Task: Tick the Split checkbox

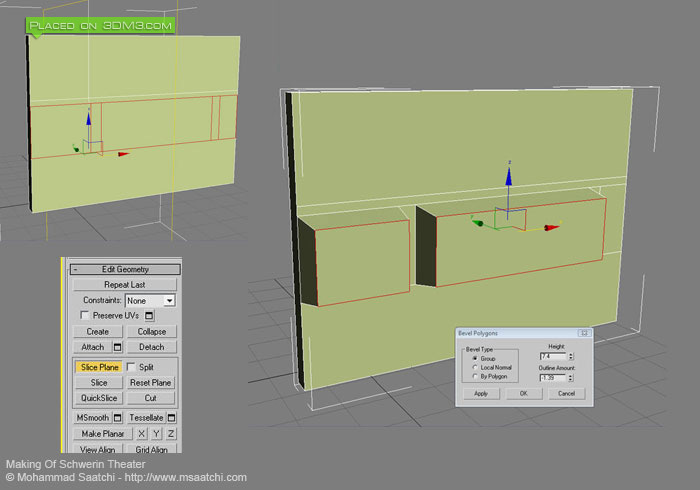Action: [131, 367]
